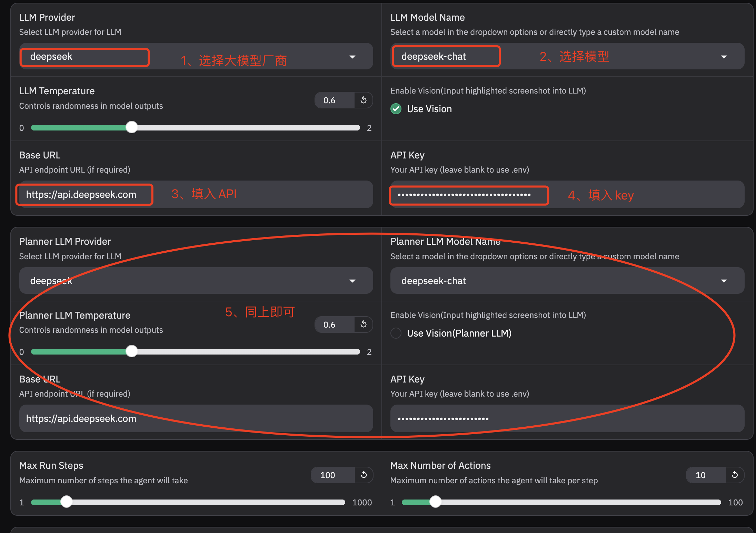Click the Planner LLM Temperature slider handle
The height and width of the screenshot is (533, 756).
pos(131,351)
